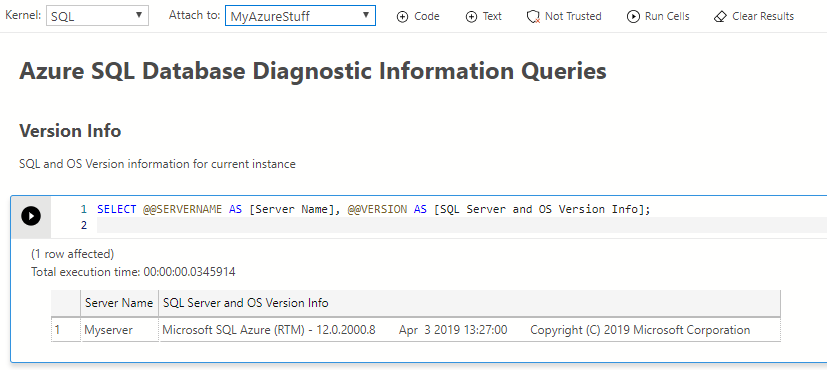Click the Azure SQL Database Diagnostic Information Queries title
This screenshot has width=827, height=370.
click(313, 71)
